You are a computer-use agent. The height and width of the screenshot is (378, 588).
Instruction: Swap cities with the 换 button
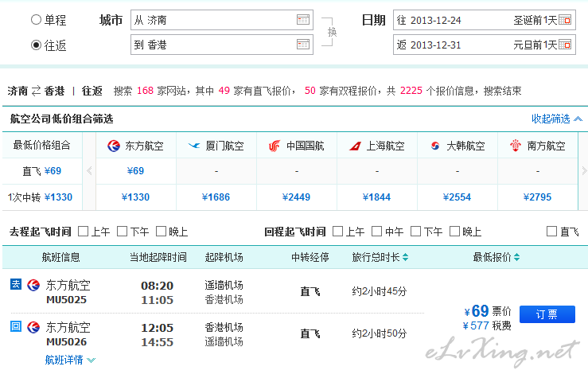tap(332, 33)
